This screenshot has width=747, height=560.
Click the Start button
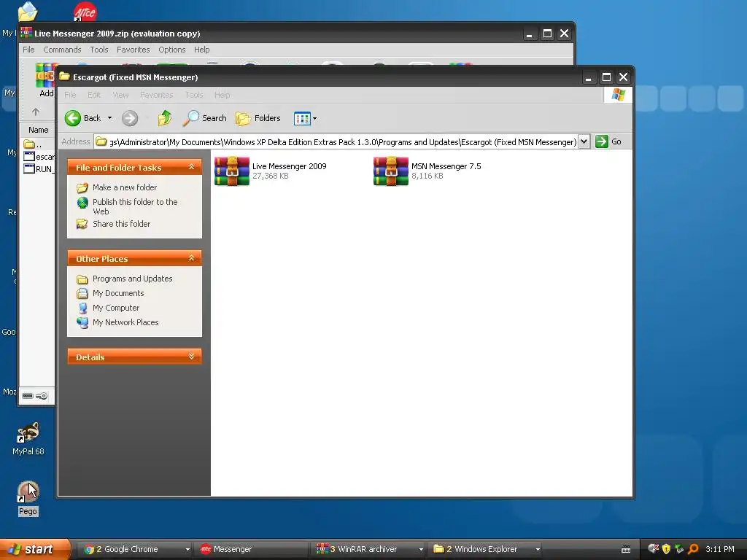35,549
